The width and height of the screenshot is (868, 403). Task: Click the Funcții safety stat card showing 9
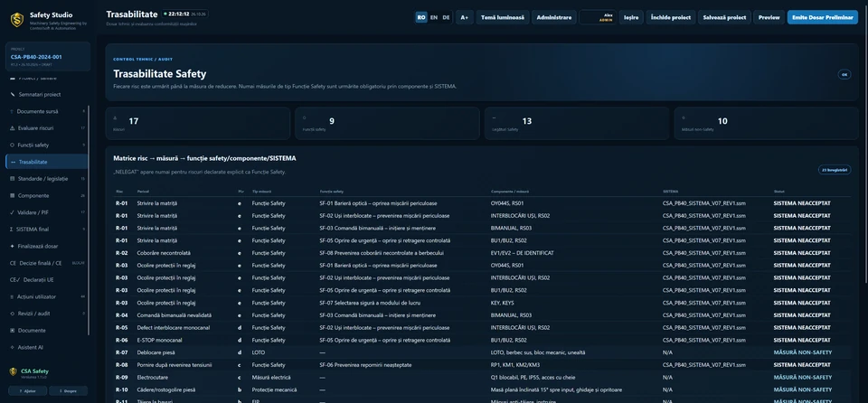(387, 123)
